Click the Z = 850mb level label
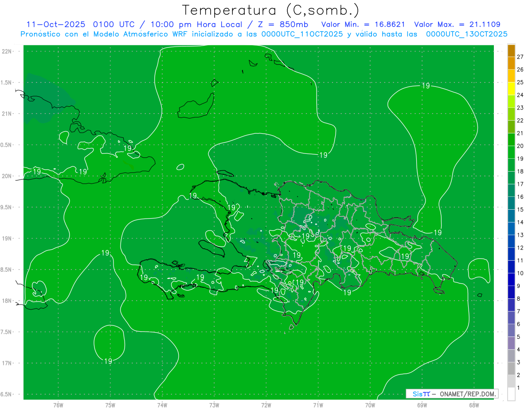Screen dimensions: 532x411 click(x=284, y=24)
